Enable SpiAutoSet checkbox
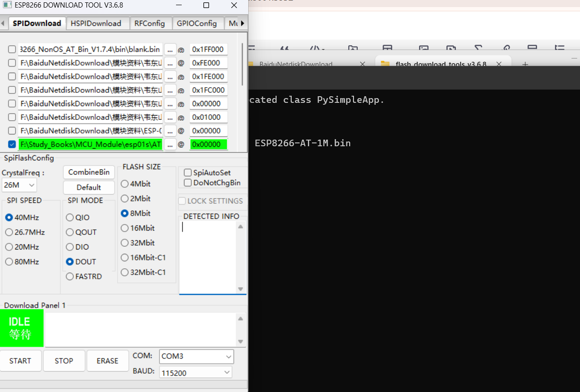Screen dimensions: 580x392 (188, 173)
